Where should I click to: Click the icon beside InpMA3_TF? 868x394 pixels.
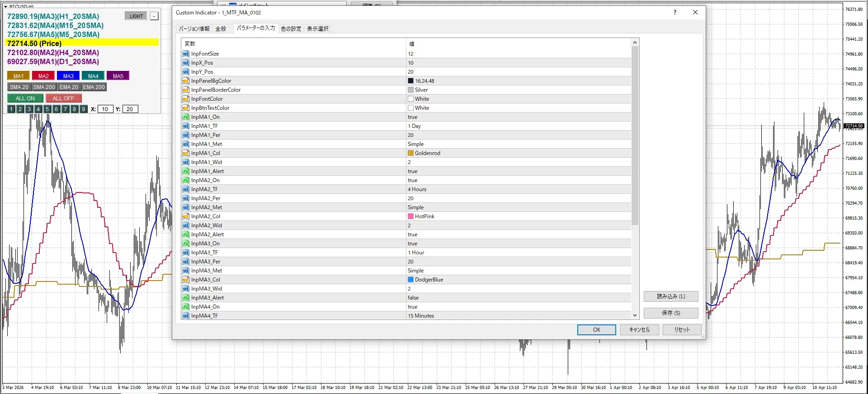(x=185, y=253)
